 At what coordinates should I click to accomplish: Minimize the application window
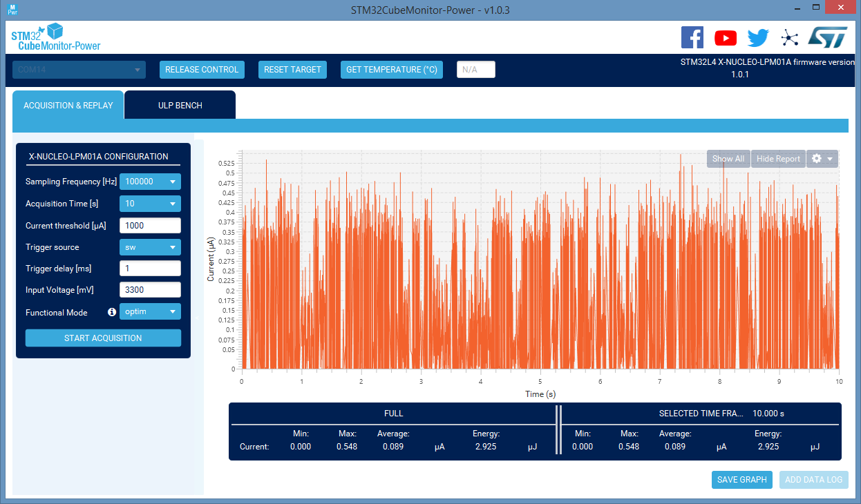point(797,8)
